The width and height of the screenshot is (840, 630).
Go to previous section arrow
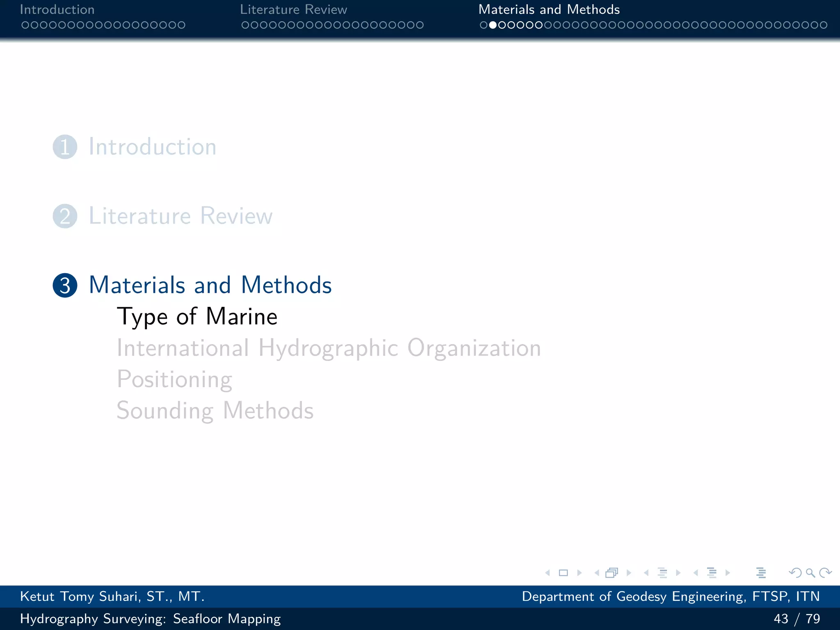point(696,573)
